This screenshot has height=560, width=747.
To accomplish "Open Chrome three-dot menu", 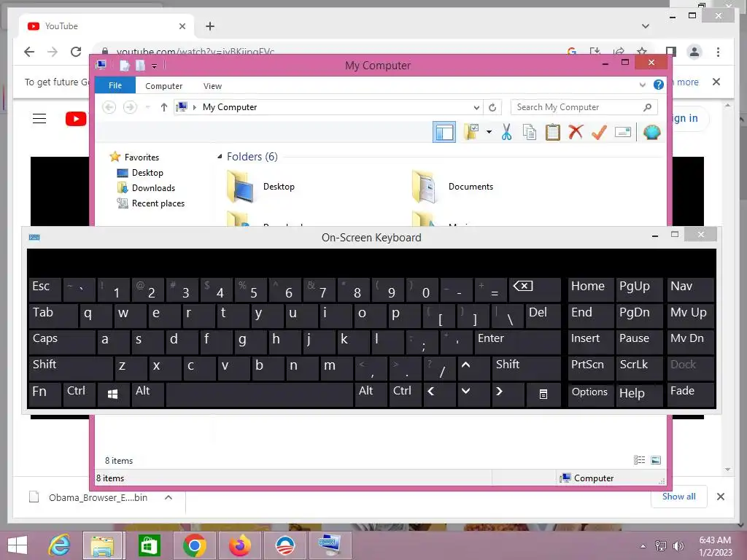I will [x=718, y=52].
